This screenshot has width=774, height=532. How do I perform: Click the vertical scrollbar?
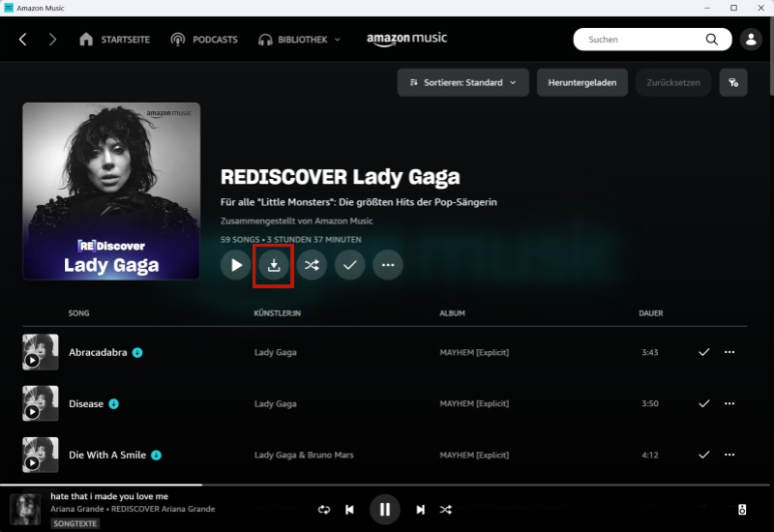click(x=771, y=58)
